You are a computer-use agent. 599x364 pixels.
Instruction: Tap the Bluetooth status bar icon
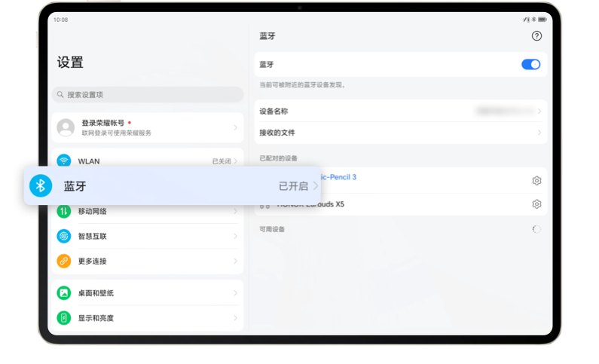click(x=533, y=20)
